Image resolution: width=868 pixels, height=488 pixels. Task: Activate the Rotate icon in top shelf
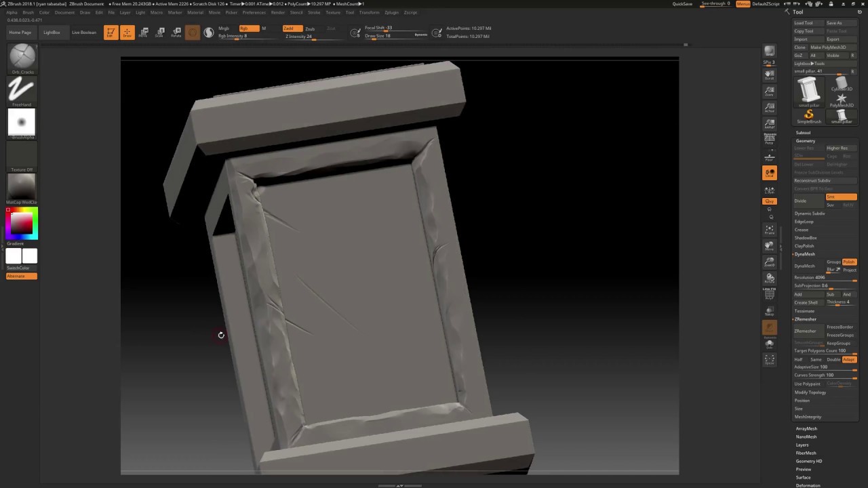click(176, 33)
